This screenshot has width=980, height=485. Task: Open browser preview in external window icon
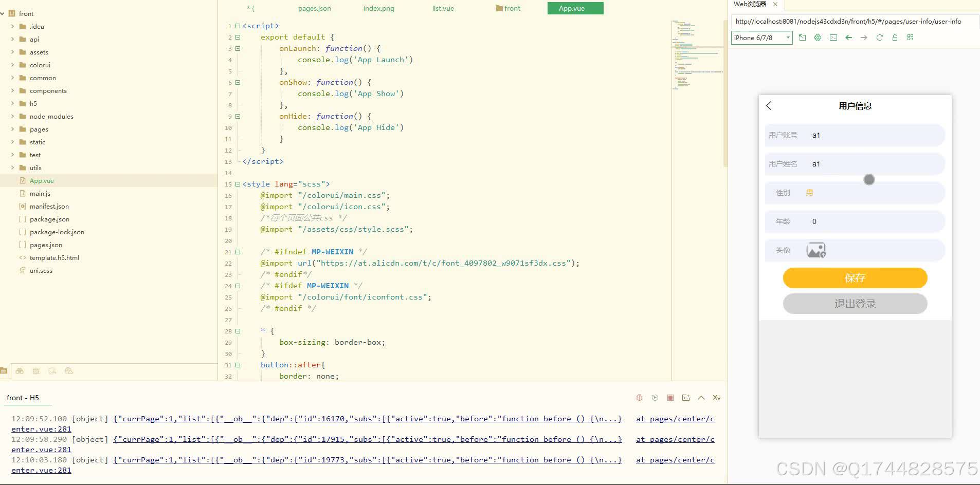(802, 38)
